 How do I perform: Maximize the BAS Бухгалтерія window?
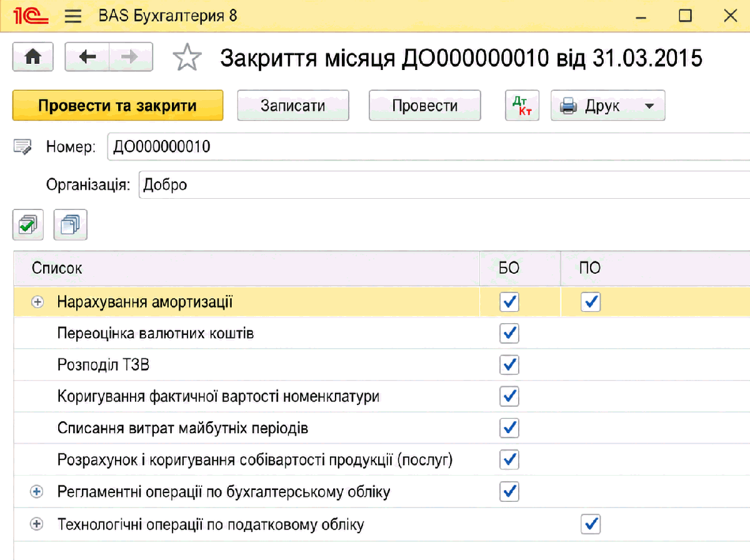click(x=685, y=16)
